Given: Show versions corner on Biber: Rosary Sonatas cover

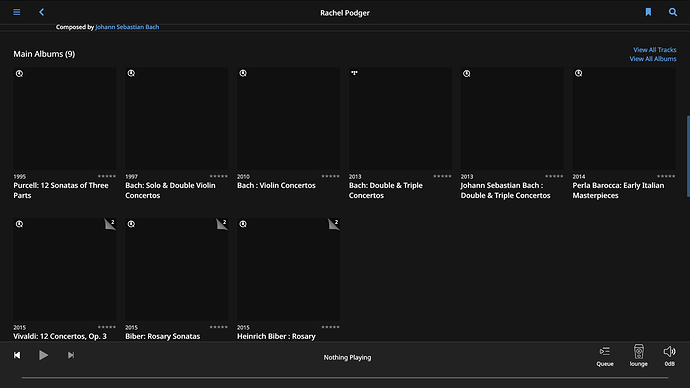Looking at the screenshot, I should [222, 224].
